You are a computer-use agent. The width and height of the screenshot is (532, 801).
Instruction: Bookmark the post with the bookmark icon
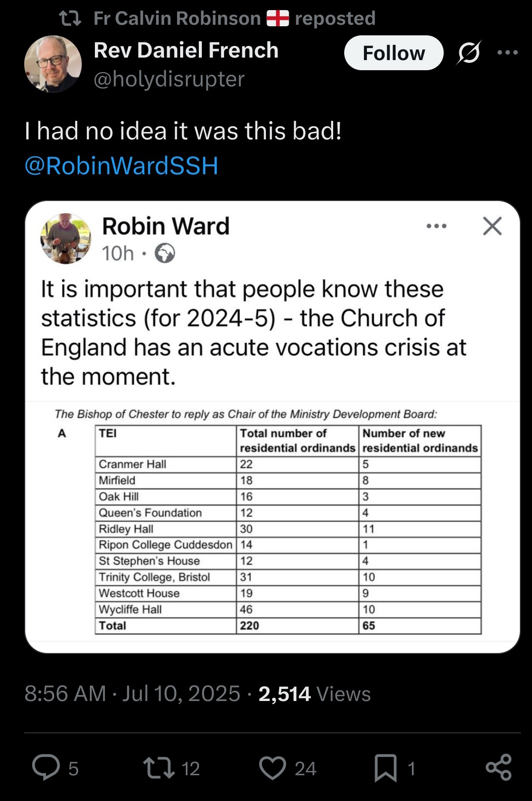[x=386, y=768]
